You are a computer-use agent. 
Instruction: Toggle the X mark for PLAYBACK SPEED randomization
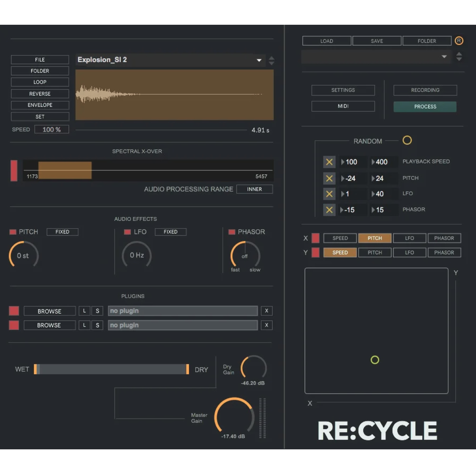[x=329, y=162]
